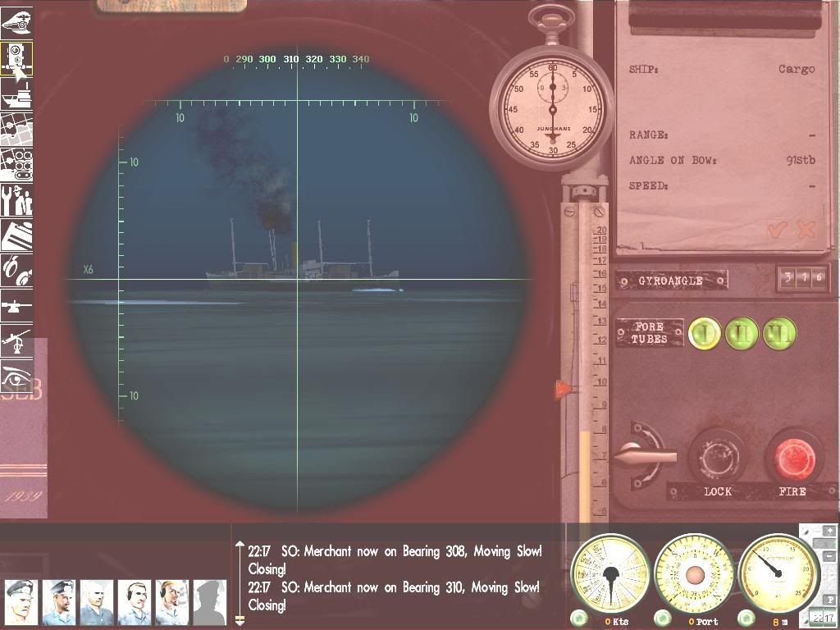Viewport: 840px width, 630px height.
Task: Click the 0 Port rudder readout
Action: pyautogui.click(x=703, y=622)
